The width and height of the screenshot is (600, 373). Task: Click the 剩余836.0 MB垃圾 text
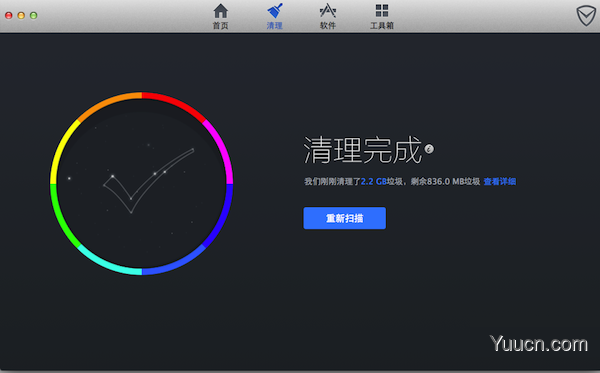(x=445, y=181)
